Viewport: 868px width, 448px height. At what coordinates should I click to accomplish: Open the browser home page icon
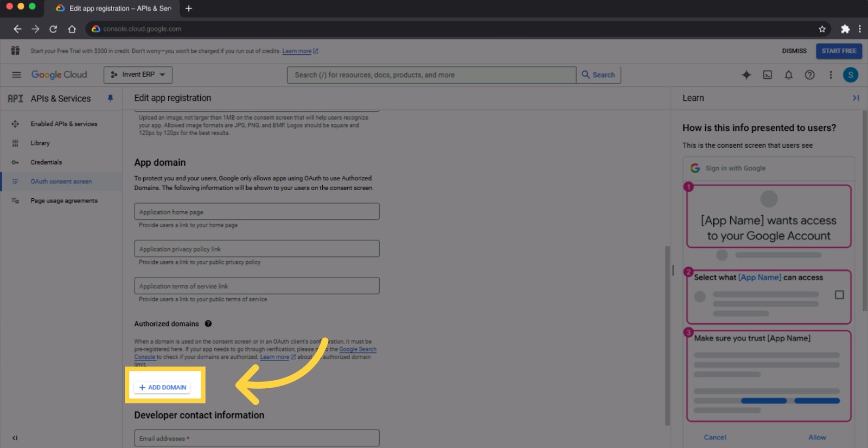72,29
